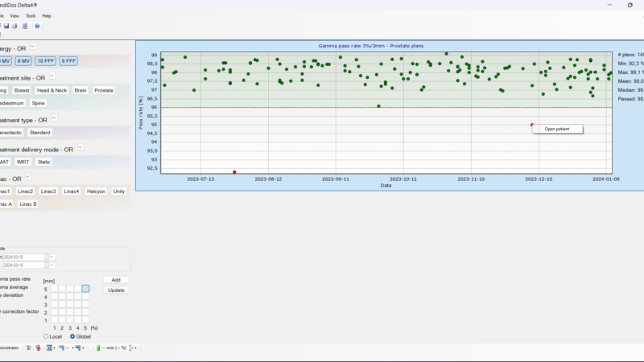Open the lower date field dropdown arrow
Image resolution: width=644 pixels, height=362 pixels.
coord(52,265)
